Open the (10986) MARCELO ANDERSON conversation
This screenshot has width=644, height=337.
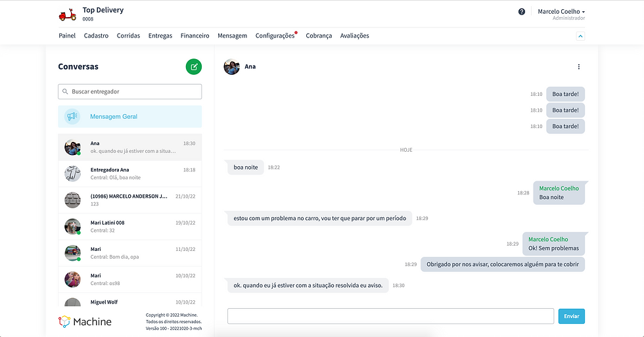[x=130, y=200]
